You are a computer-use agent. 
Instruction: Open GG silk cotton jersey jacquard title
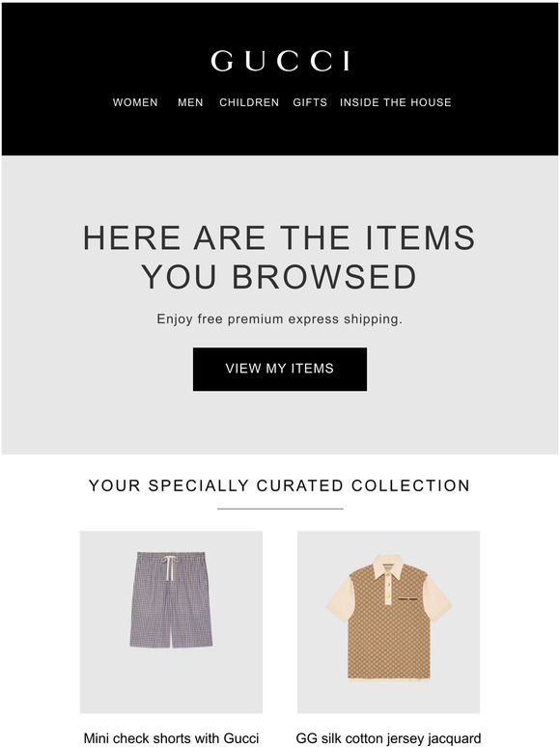tap(388, 738)
